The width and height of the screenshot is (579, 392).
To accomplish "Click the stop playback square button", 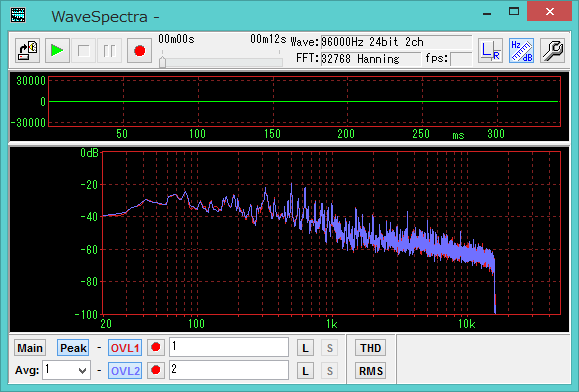I will pyautogui.click(x=83, y=51).
